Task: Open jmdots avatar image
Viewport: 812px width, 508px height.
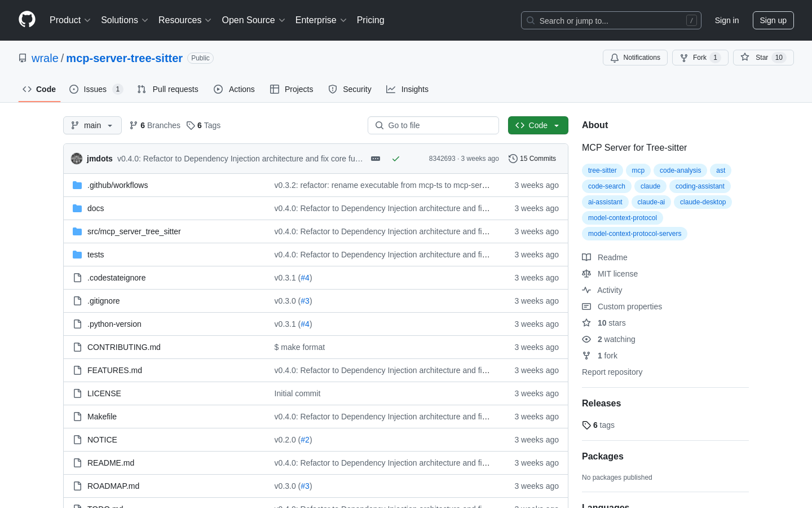Action: [x=77, y=159]
